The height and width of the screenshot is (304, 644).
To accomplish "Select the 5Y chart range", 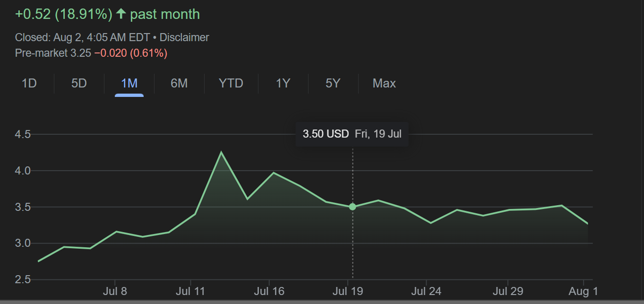I will point(333,84).
